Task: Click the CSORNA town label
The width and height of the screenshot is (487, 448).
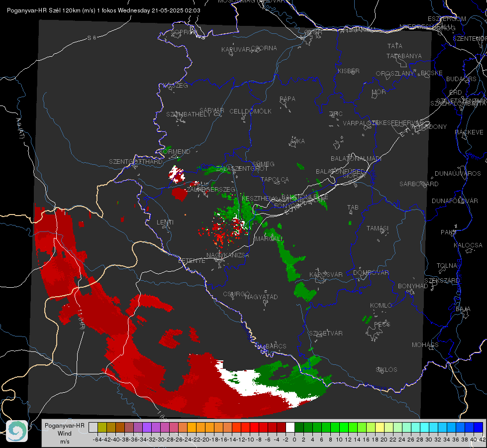Action: (264, 48)
